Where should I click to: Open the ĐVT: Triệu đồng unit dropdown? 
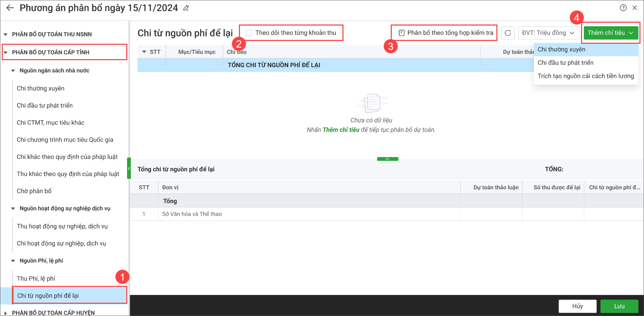(x=548, y=33)
